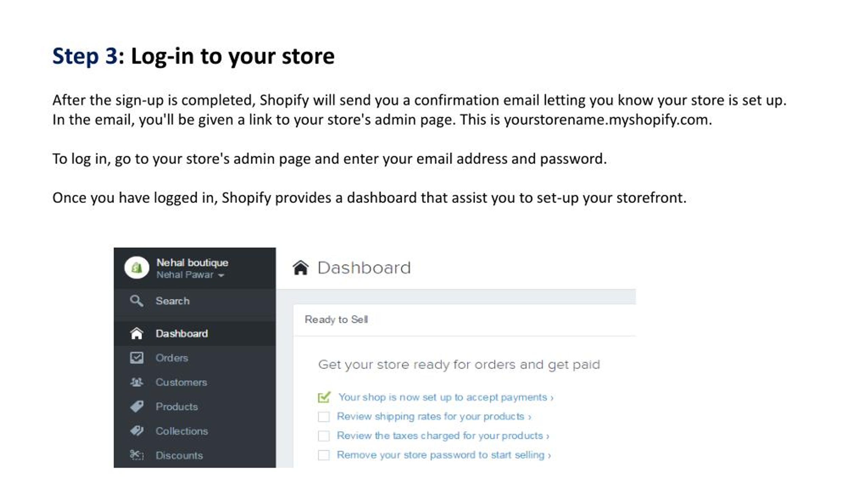Click the Search field in sidebar
This screenshot has width=868, height=488.
pyautogui.click(x=195, y=301)
